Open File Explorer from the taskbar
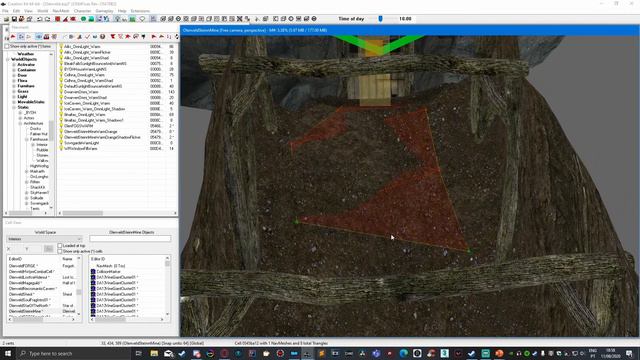This screenshot has width=640, height=360. [154, 353]
